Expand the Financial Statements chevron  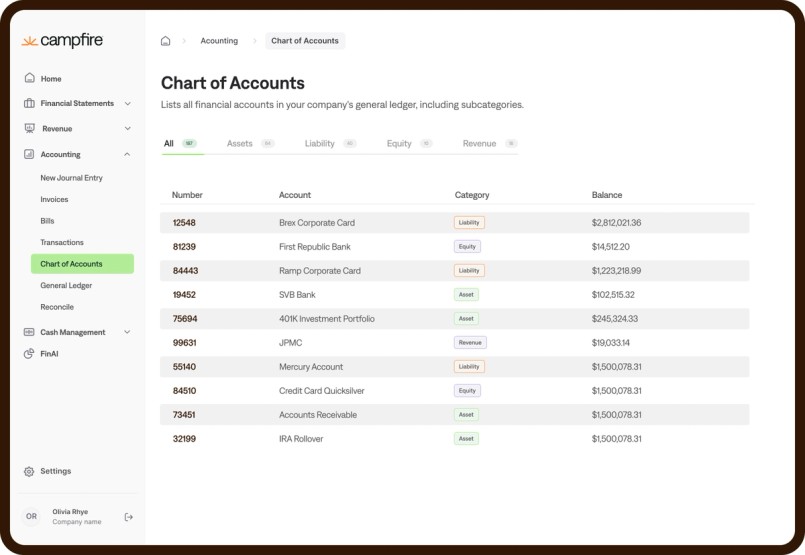(x=128, y=103)
